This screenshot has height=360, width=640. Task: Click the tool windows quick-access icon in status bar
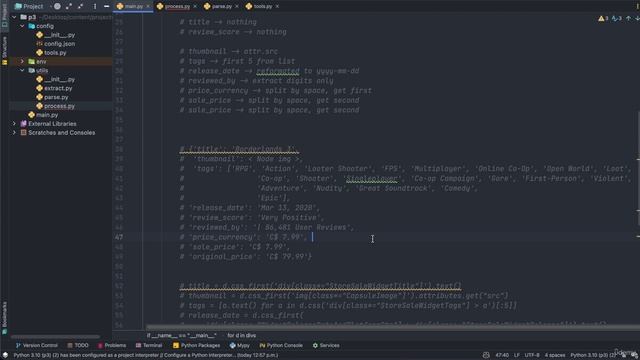pos(5,355)
